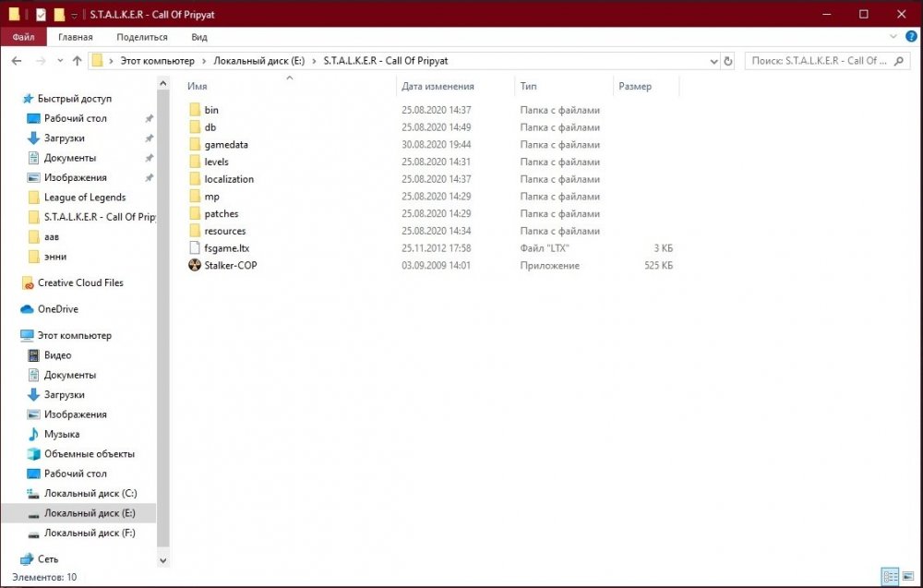Expand the ribbon chevron
Viewport: 923px width, 588px height.
pyautogui.click(x=893, y=37)
